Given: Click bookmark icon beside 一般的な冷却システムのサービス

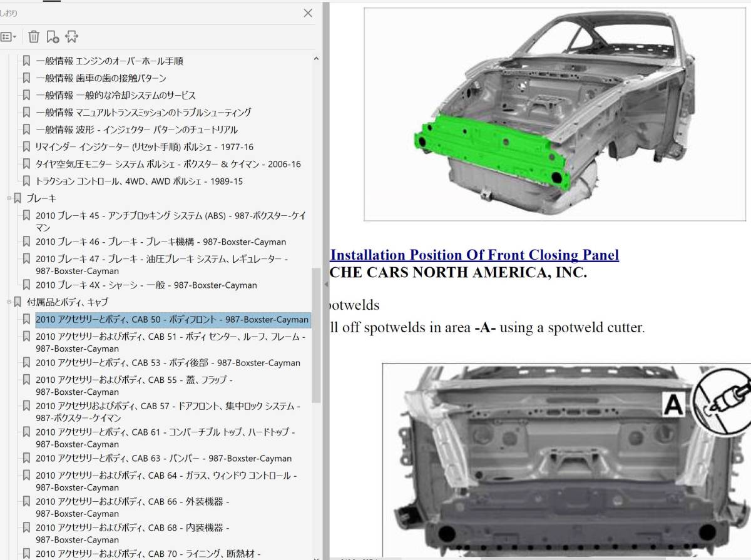Looking at the screenshot, I should (x=26, y=94).
